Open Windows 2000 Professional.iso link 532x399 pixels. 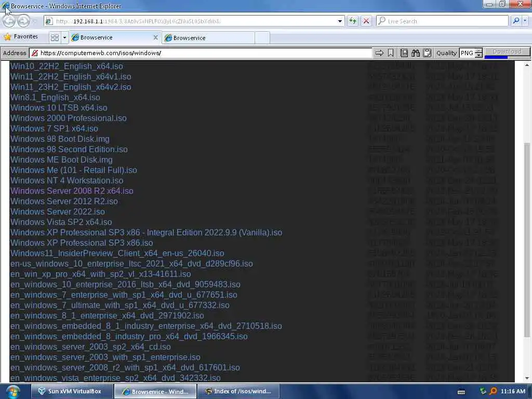click(x=68, y=118)
